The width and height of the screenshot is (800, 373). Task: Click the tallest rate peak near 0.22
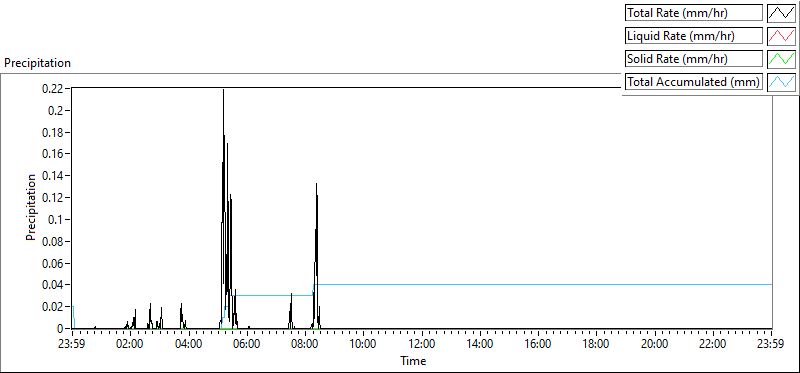click(223, 91)
